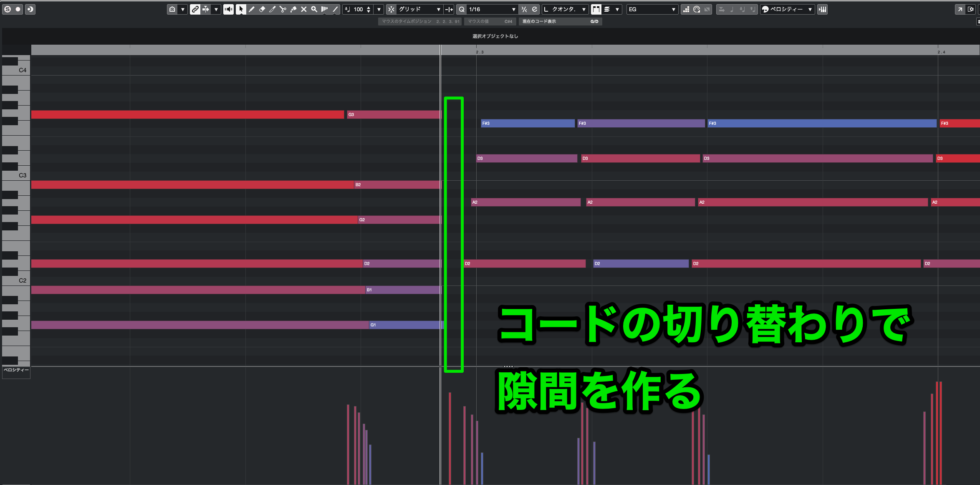Image resolution: width=980 pixels, height=485 pixels.
Task: Select the Split scissors tool
Action: (283, 9)
